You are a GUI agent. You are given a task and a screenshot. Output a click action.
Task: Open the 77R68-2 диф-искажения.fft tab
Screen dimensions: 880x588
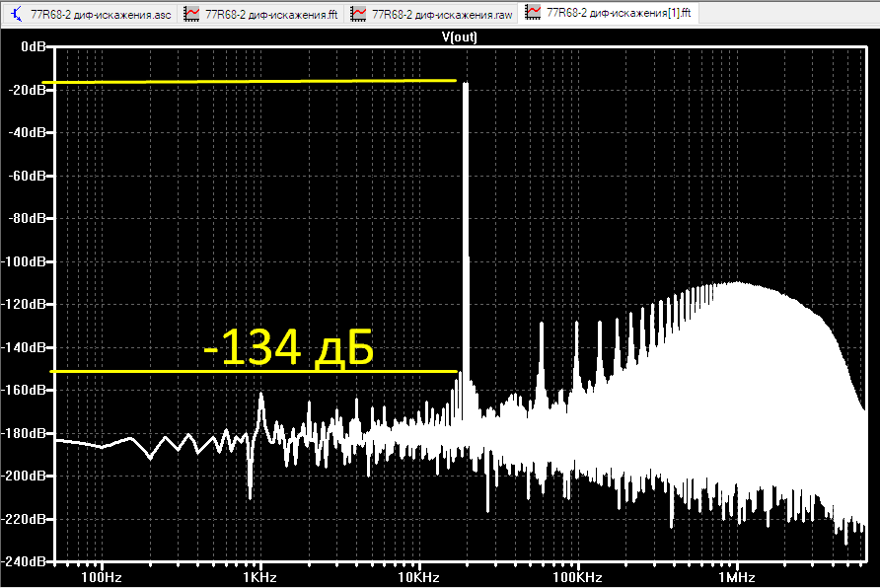(x=262, y=14)
